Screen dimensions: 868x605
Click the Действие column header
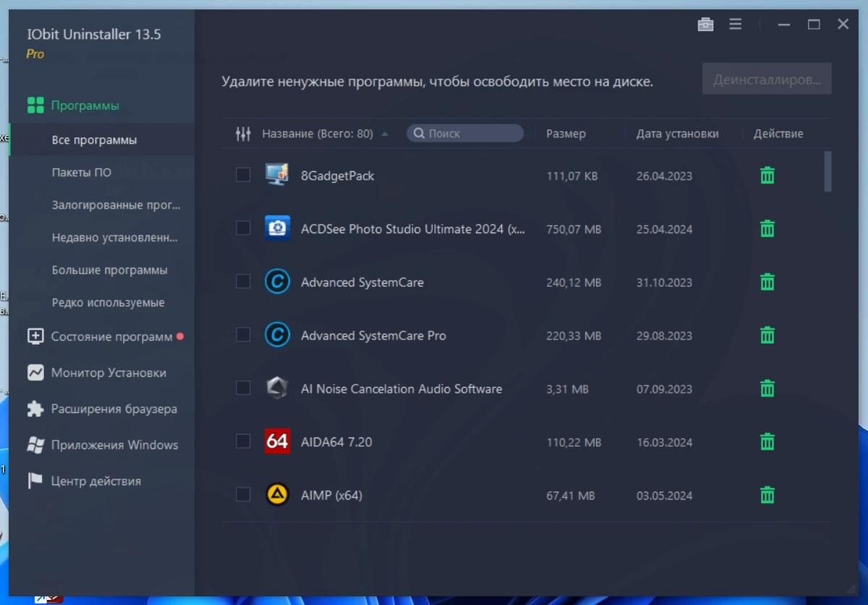coord(778,134)
